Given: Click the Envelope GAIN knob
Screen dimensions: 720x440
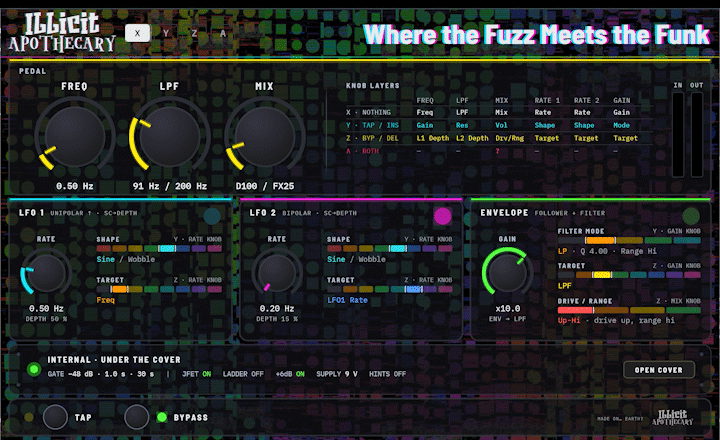Looking at the screenshot, I should click(x=507, y=273).
